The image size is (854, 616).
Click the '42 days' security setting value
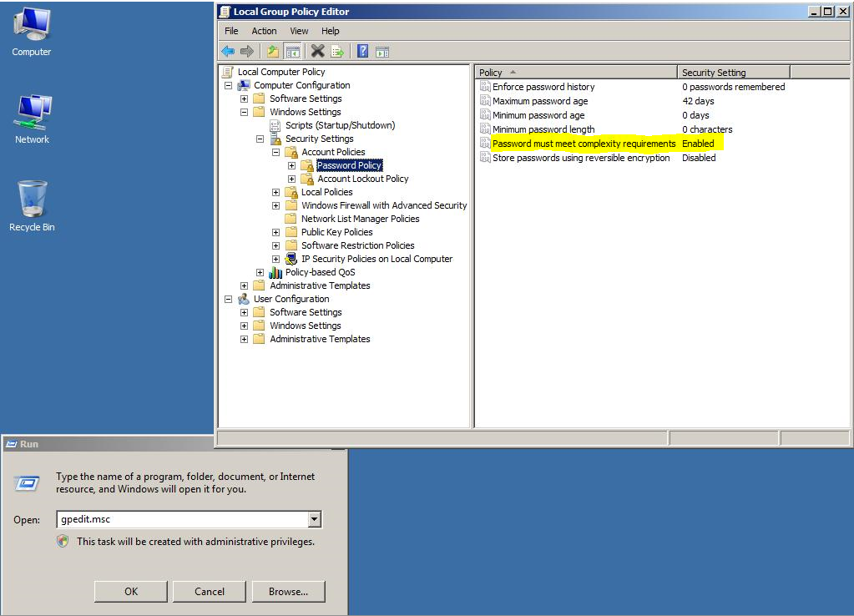pyautogui.click(x=698, y=101)
